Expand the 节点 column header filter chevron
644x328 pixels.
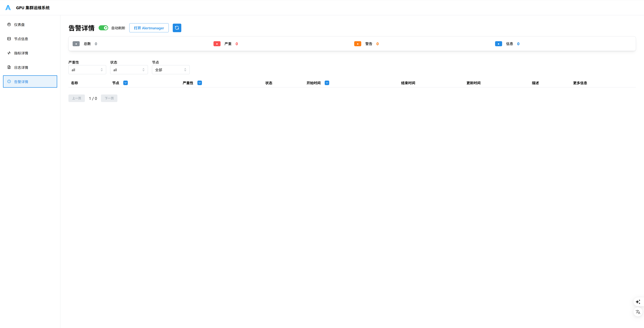(125, 83)
